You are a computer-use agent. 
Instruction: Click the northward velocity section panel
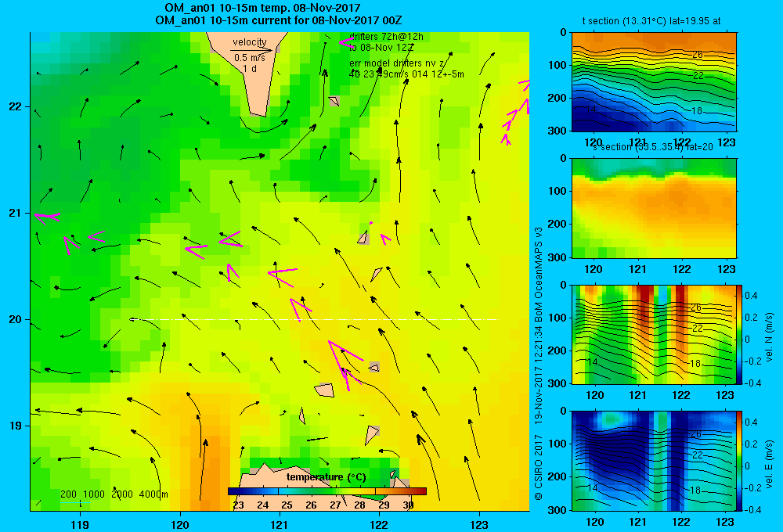tap(654, 334)
